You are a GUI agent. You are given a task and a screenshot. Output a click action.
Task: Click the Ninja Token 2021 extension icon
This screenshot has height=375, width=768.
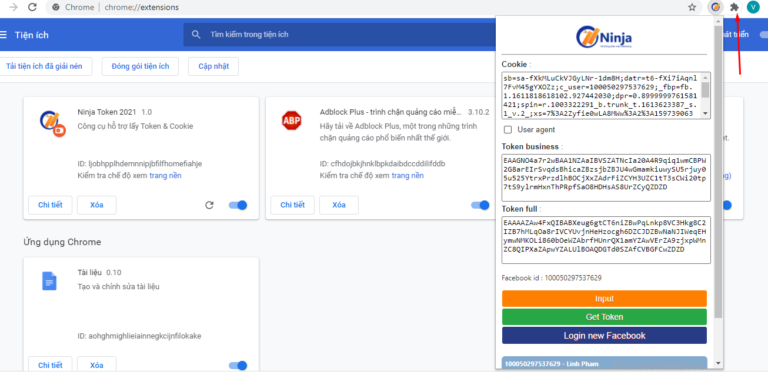tap(52, 123)
